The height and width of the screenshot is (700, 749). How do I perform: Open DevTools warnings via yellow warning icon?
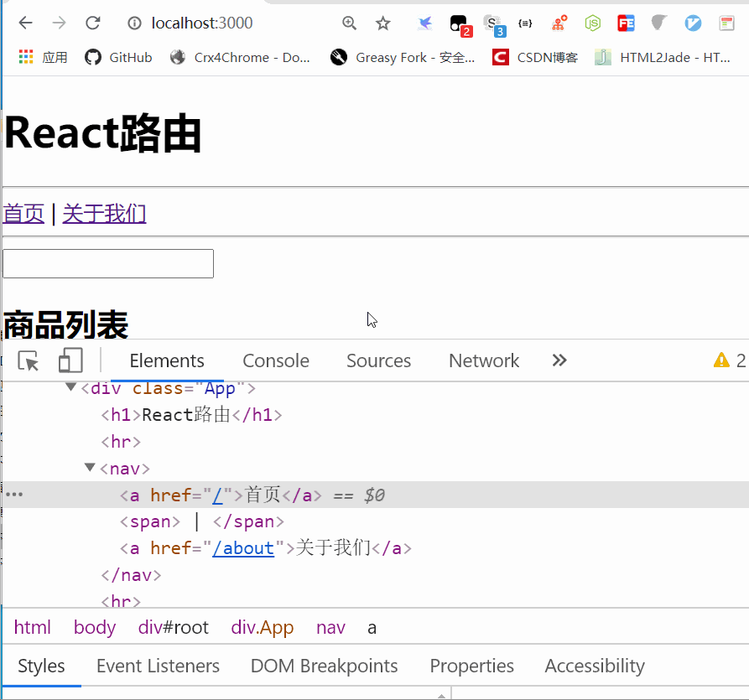(x=721, y=360)
